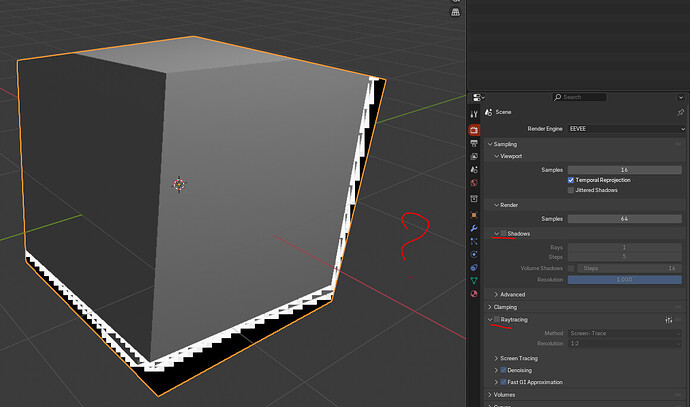Open the Material properties tab
Viewport: 690px width, 407px height.
(x=474, y=294)
